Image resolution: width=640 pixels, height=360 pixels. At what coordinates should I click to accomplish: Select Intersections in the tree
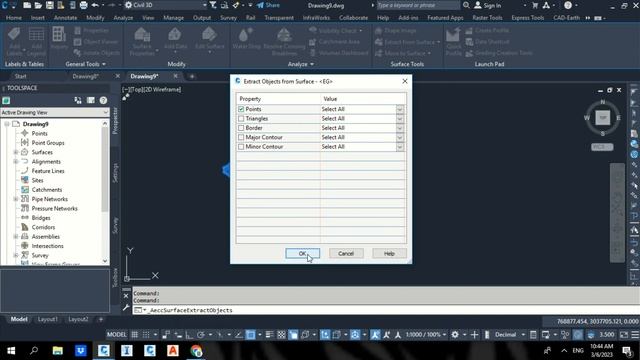[47, 246]
